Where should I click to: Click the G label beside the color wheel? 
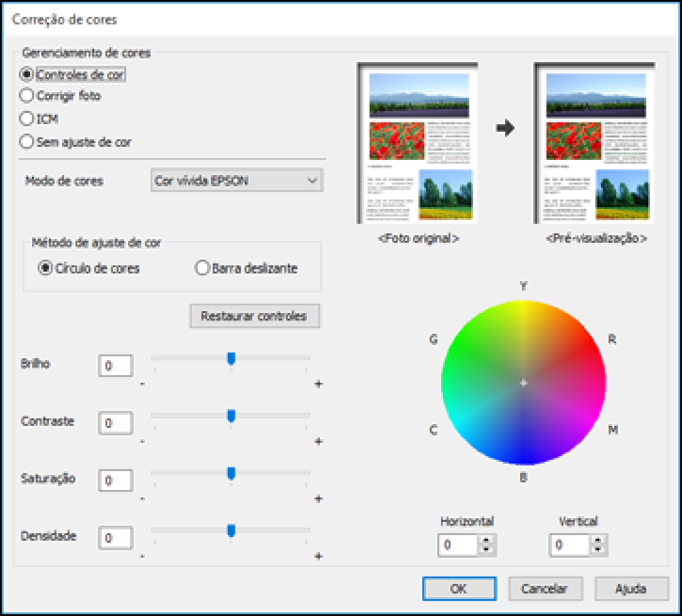(x=433, y=339)
